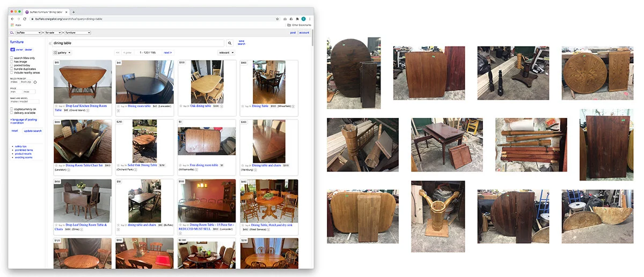Go to next results page
644x277 pixels.
168,53
